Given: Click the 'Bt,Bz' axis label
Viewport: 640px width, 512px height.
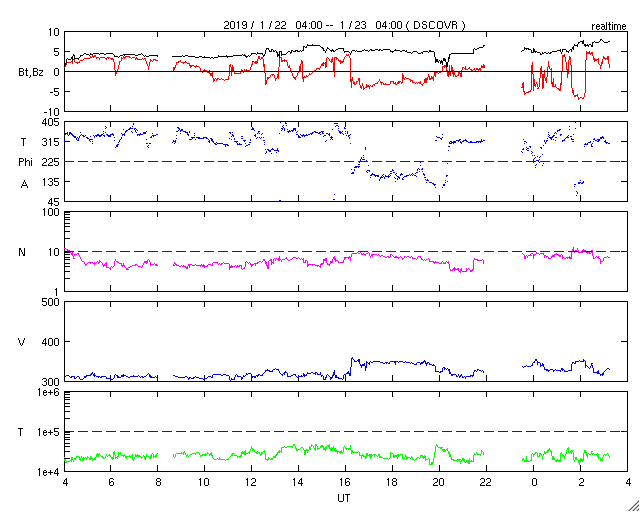Looking at the screenshot, I should pyautogui.click(x=31, y=74).
